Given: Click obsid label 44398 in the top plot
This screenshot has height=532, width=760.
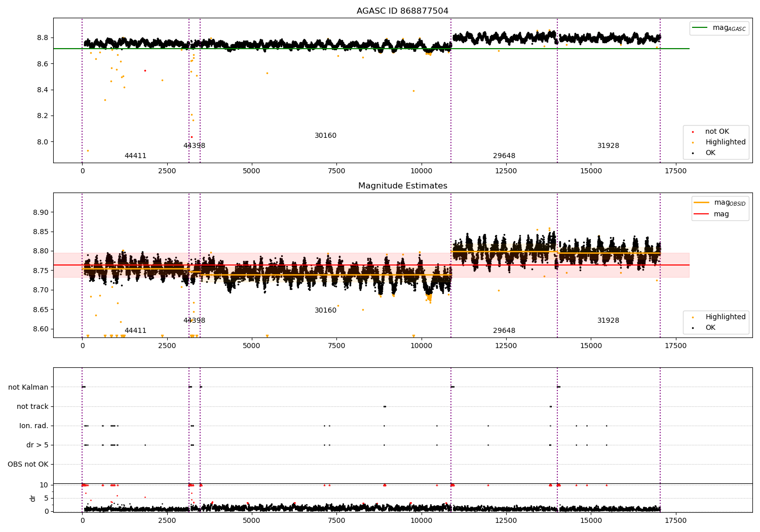Looking at the screenshot, I should [194, 145].
